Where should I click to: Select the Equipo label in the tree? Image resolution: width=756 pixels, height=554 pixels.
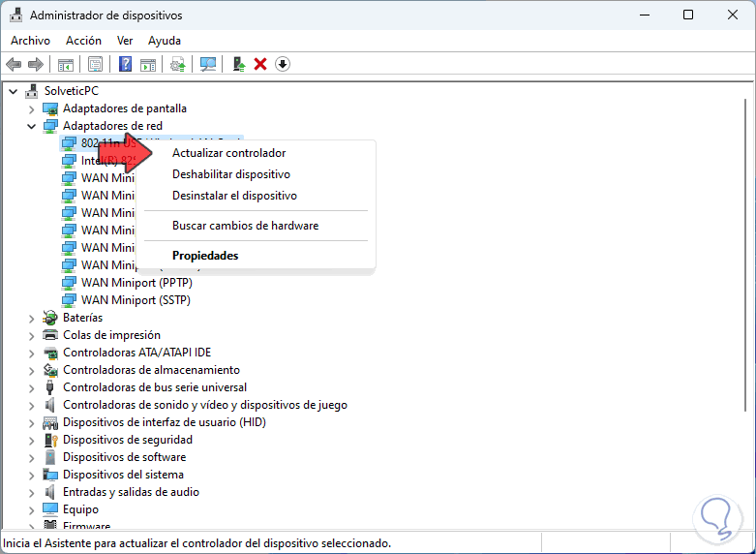[80, 509]
